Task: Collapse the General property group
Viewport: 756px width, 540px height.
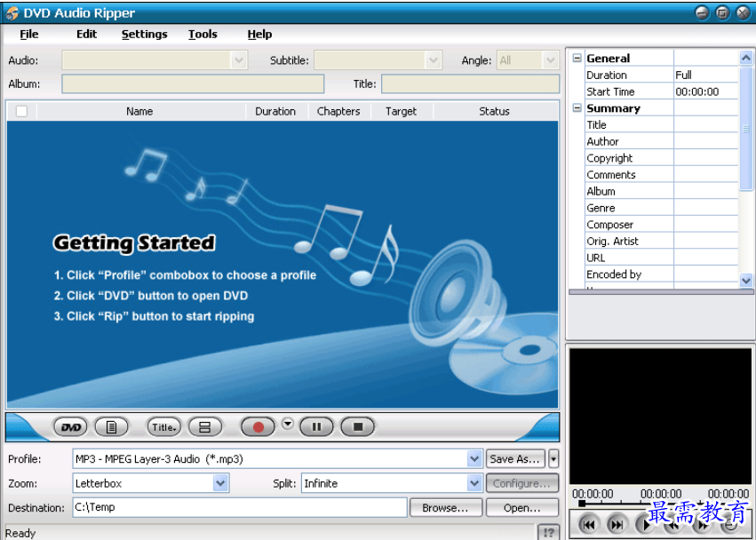Action: [x=577, y=58]
